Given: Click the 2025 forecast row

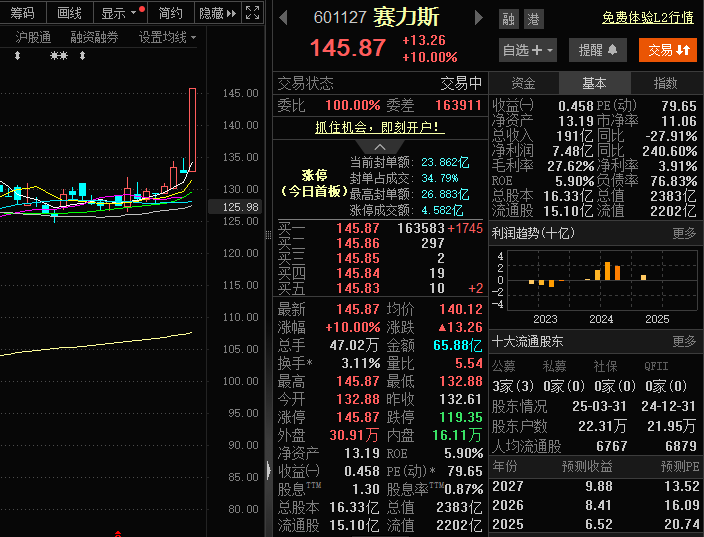Looking at the screenshot, I should point(595,524).
